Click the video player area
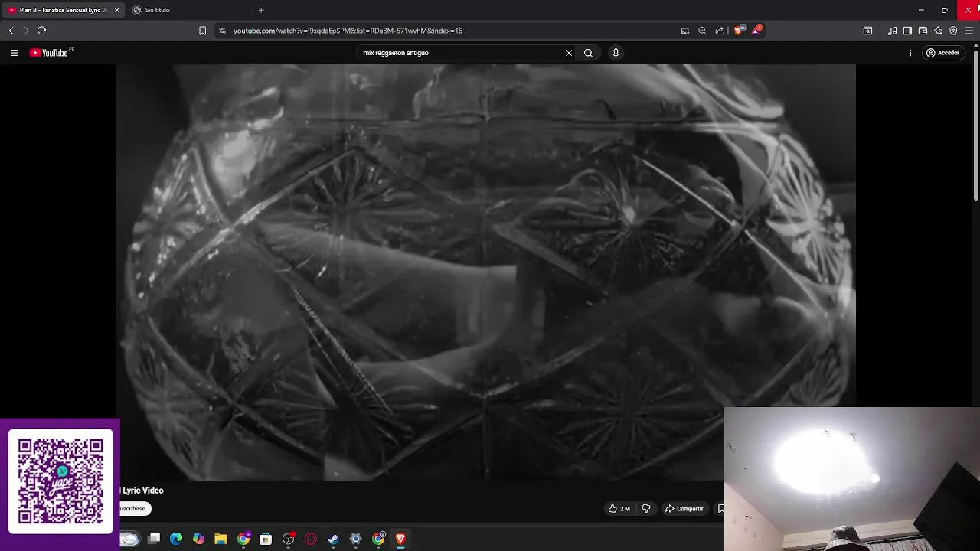Viewport: 980px width, 551px height. pos(485,272)
